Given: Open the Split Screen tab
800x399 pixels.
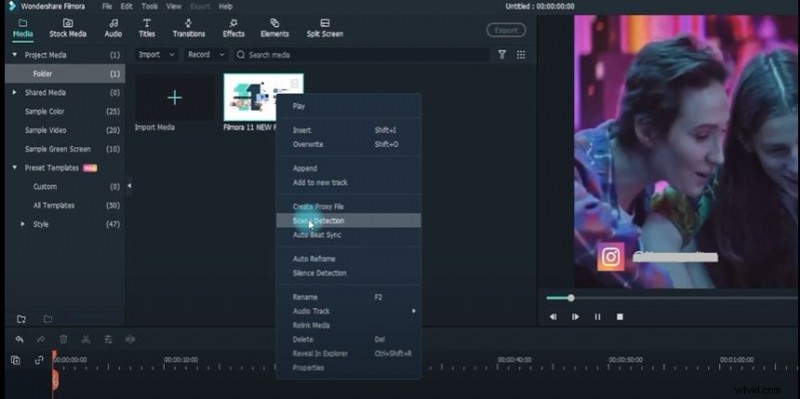Looking at the screenshot, I should [325, 29].
